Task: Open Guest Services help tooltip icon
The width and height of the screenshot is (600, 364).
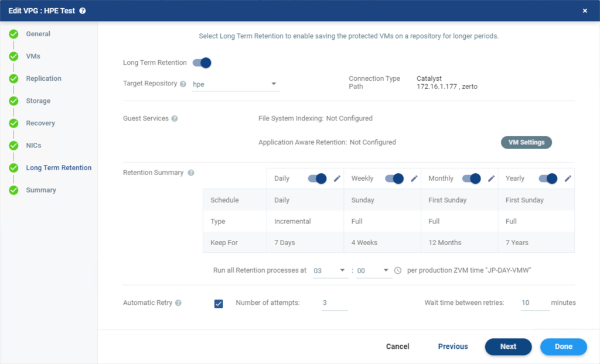Action: point(175,119)
